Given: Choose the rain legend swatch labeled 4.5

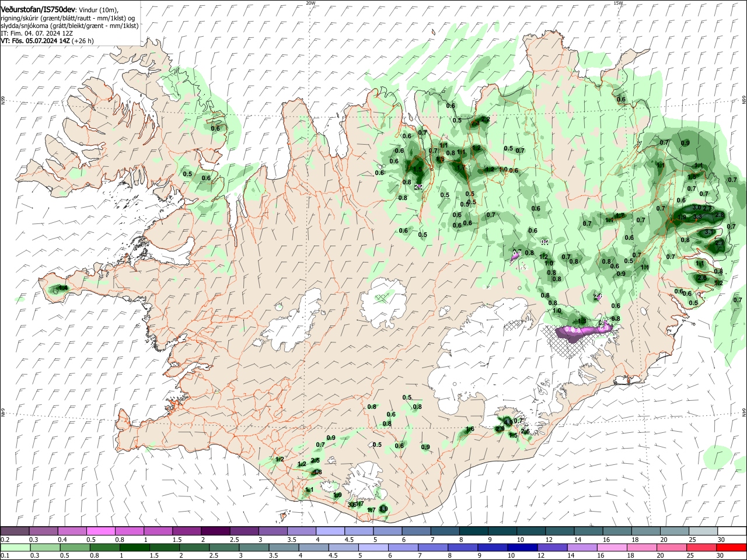Looking at the screenshot, I should coord(343,547).
